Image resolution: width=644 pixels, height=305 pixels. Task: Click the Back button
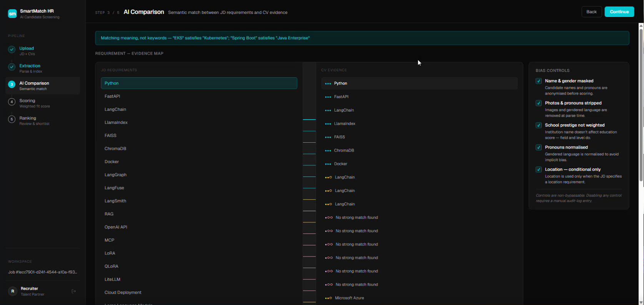pos(591,12)
